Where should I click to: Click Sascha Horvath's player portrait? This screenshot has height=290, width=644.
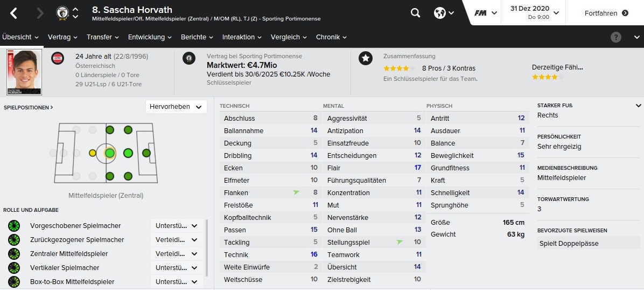pos(24,72)
